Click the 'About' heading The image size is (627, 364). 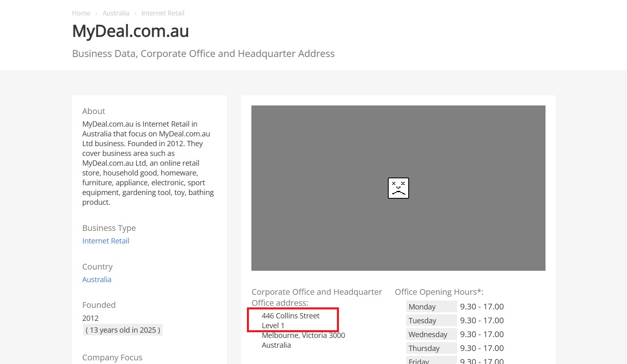94,111
